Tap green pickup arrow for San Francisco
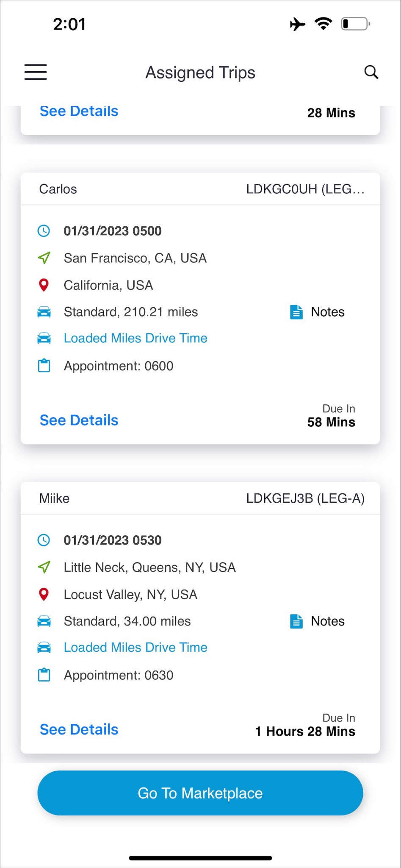 44,258
